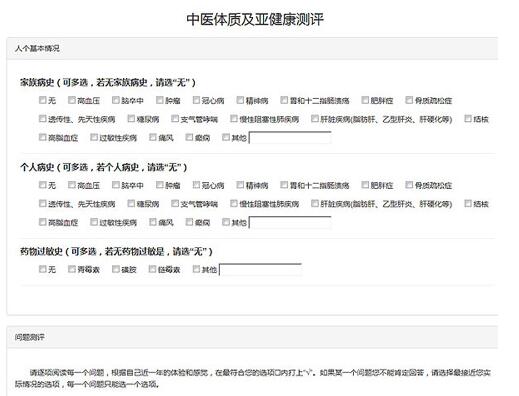Image resolution: width=519 pixels, height=396 pixels.
Task: Tick 脑卒中 in personal history section
Action: [x=116, y=185]
